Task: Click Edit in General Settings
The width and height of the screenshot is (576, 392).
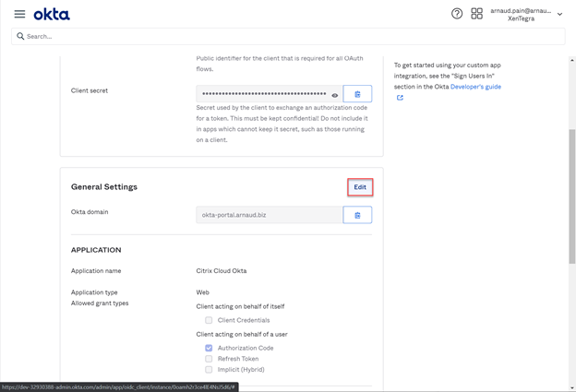Action: 360,187
